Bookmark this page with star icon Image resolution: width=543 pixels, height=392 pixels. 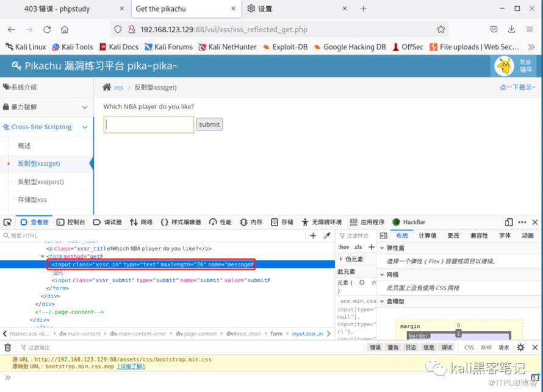point(441,29)
